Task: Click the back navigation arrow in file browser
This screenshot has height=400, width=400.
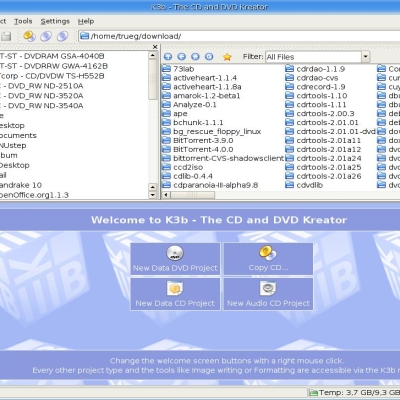Action: click(x=182, y=57)
